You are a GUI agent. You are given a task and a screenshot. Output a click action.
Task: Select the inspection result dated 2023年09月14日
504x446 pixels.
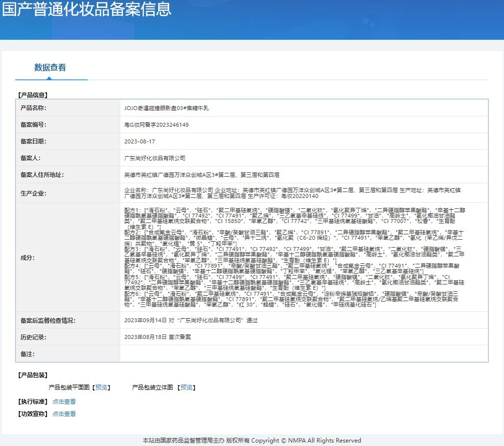click(x=191, y=321)
